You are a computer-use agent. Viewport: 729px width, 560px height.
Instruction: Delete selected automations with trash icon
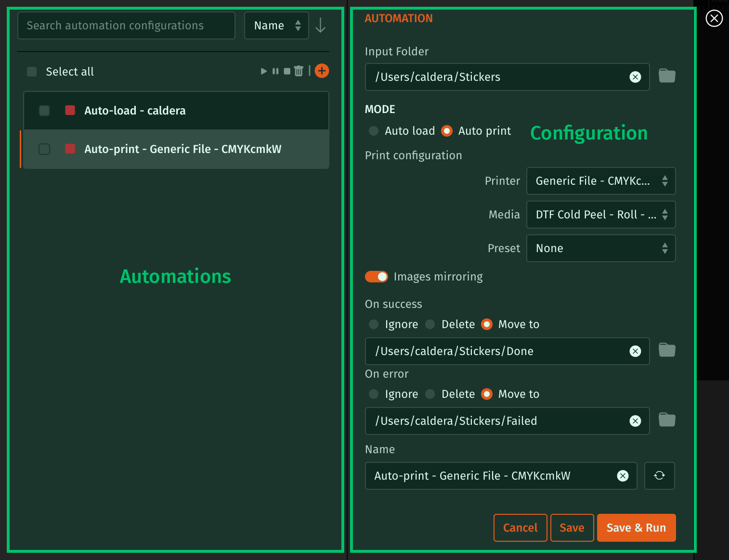(299, 71)
